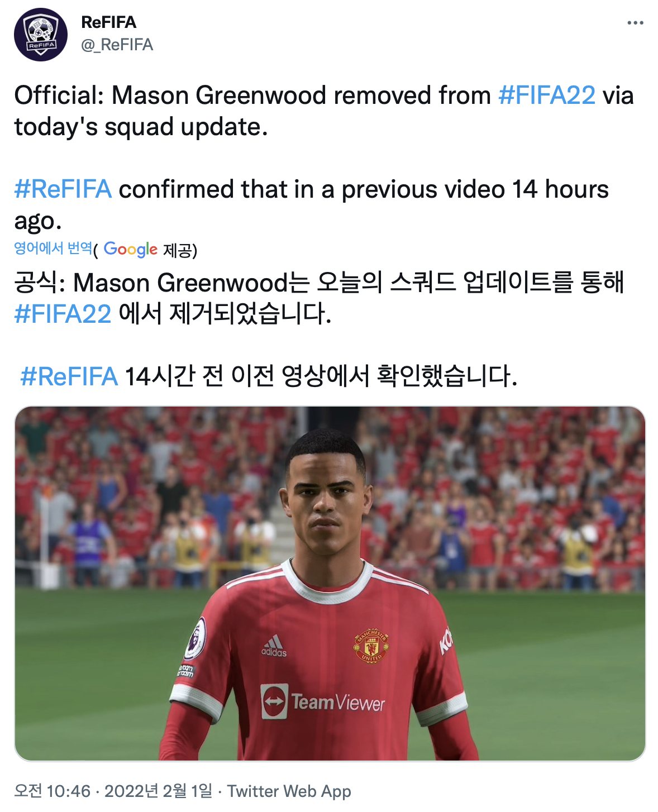Open the #ReFIFA hashtag in English text
The image size is (658, 812).
pos(63,189)
